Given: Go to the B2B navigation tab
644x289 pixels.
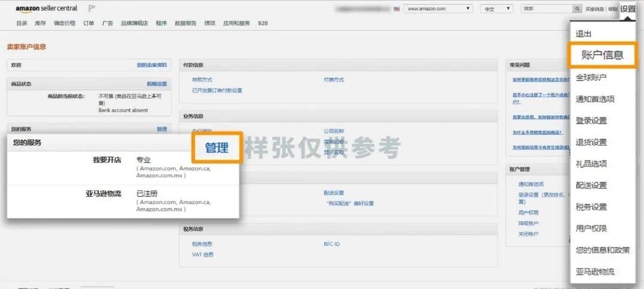Looking at the screenshot, I should pos(263,23).
